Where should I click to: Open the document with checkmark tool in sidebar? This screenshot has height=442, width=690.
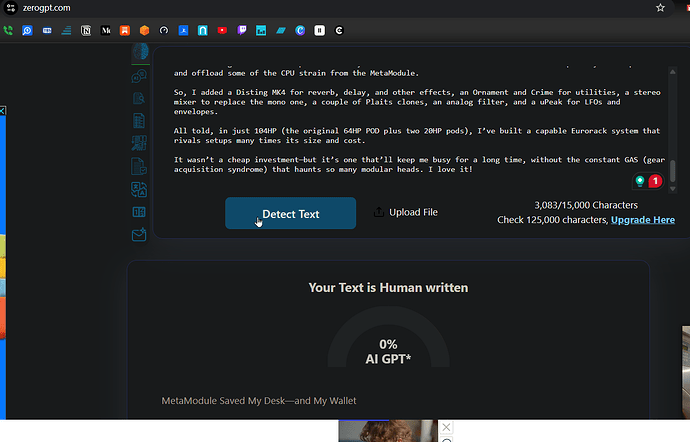[x=139, y=166]
